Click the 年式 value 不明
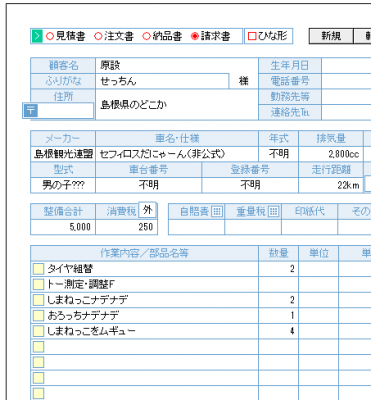 pos(278,154)
